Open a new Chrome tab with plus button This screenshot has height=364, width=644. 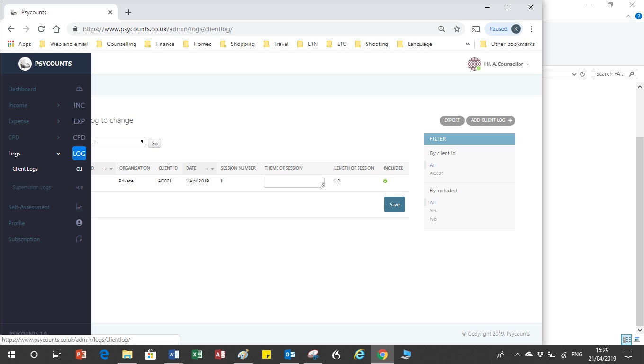(128, 12)
